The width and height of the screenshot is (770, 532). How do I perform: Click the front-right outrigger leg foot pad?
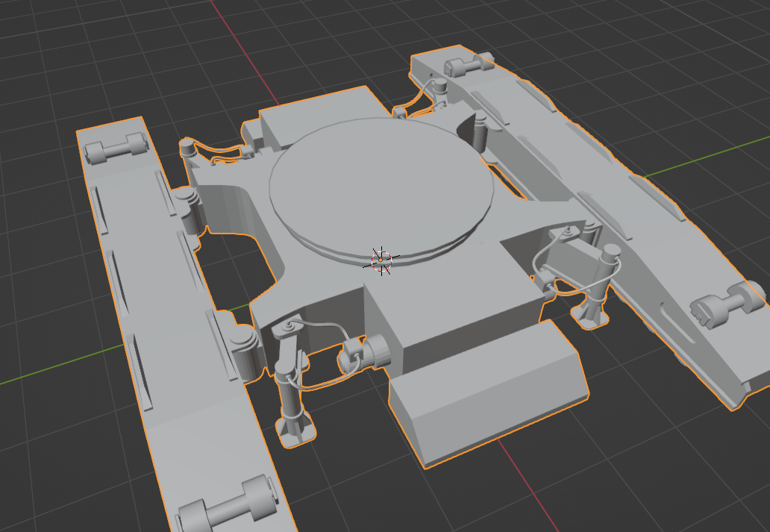pos(591,314)
